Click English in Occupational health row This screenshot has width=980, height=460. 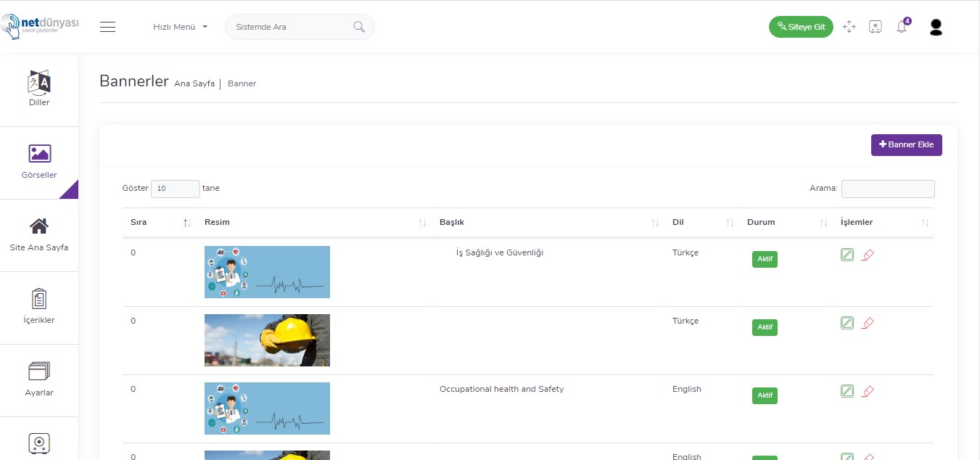(x=687, y=389)
